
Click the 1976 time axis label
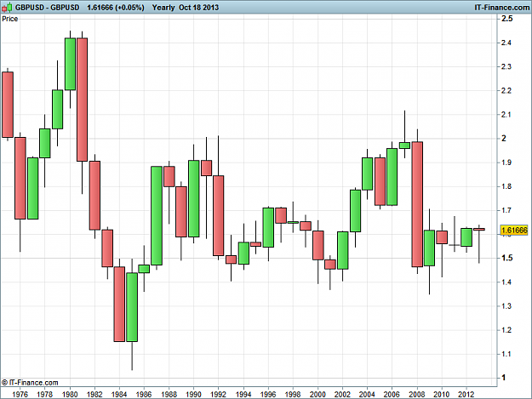(20, 394)
